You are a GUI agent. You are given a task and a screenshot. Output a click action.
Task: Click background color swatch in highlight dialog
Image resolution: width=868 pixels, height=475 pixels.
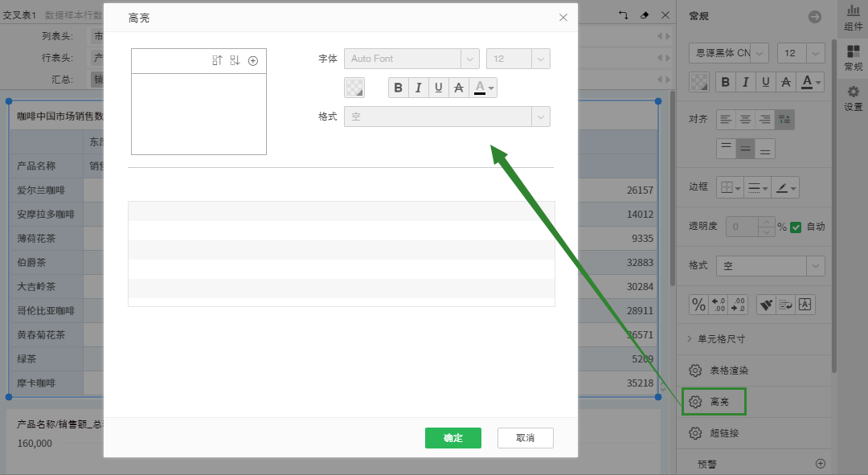pyautogui.click(x=354, y=88)
